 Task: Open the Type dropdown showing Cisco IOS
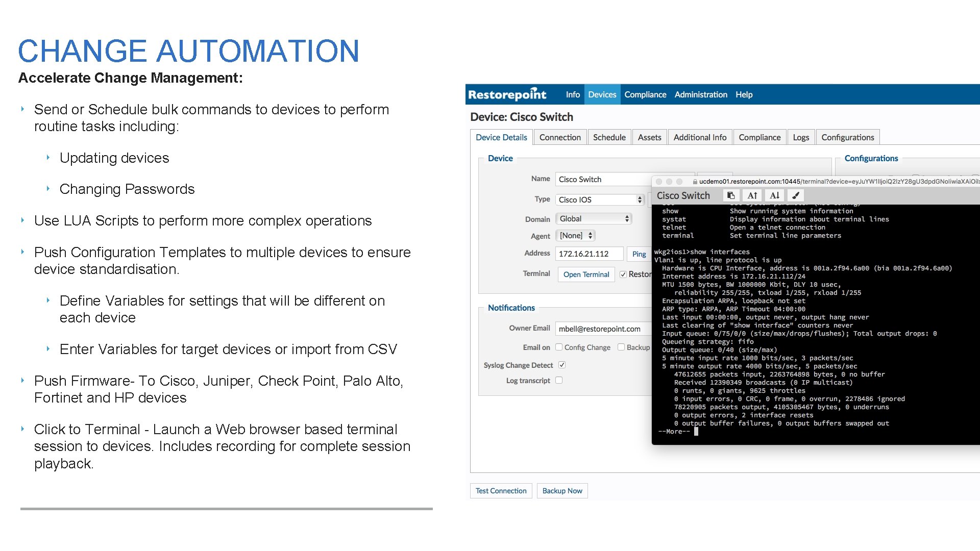click(x=600, y=200)
